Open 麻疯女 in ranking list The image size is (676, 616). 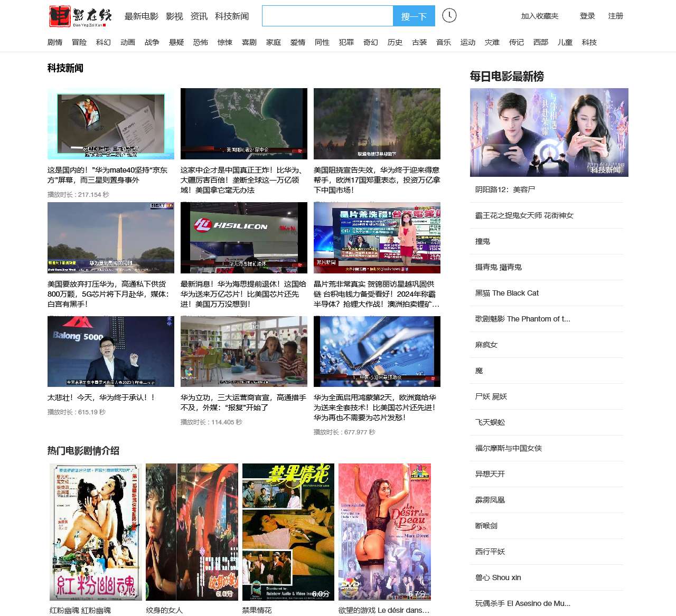click(x=486, y=345)
